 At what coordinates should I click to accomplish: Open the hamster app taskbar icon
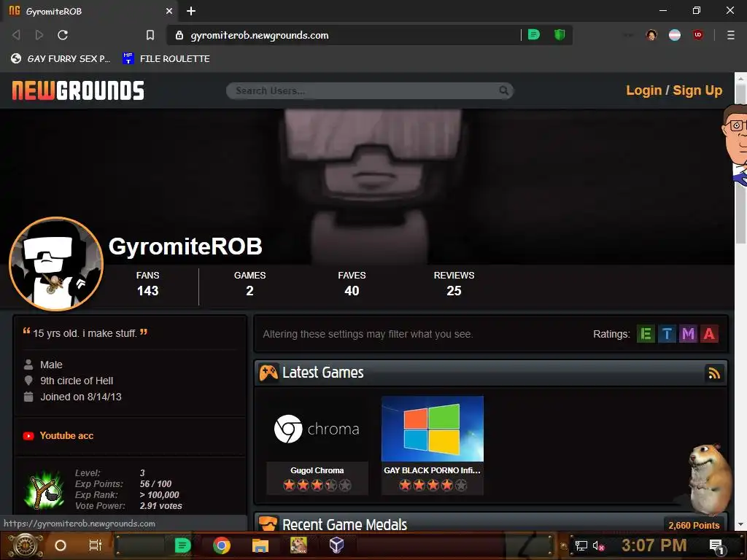[x=298, y=545]
